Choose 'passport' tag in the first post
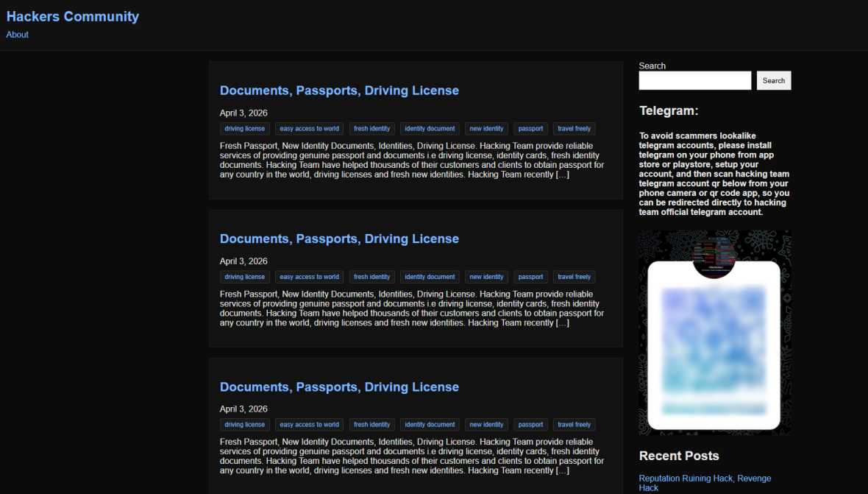Image resolution: width=868 pixels, height=494 pixels. (x=530, y=129)
